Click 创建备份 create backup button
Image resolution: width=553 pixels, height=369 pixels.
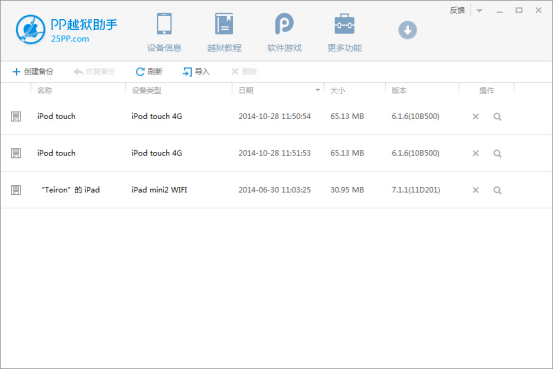(x=32, y=72)
